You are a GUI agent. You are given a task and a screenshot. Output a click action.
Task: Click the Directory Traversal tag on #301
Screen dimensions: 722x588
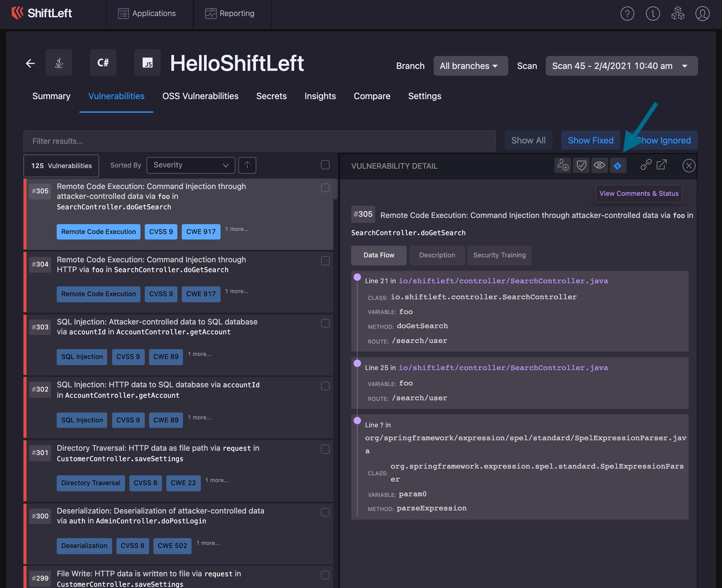(91, 483)
